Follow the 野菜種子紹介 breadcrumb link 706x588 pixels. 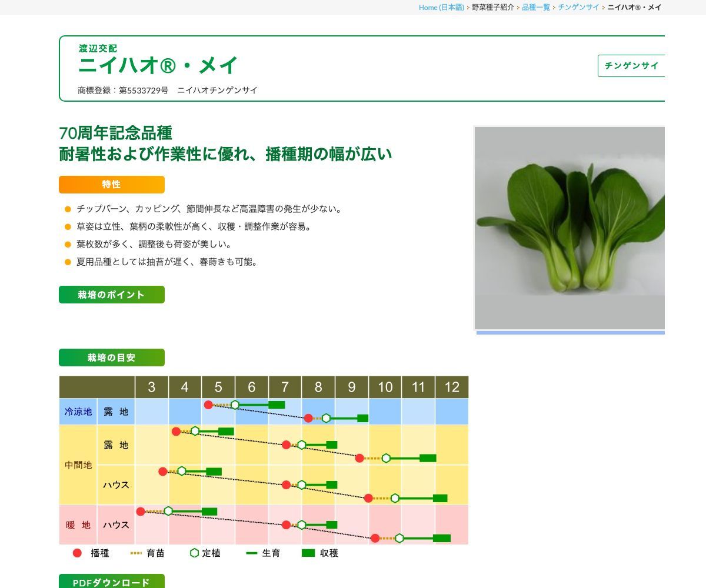492,8
